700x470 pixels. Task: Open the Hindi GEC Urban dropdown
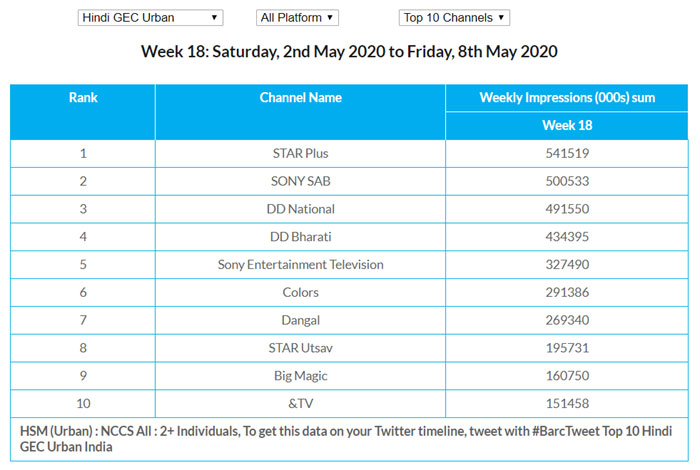point(150,18)
